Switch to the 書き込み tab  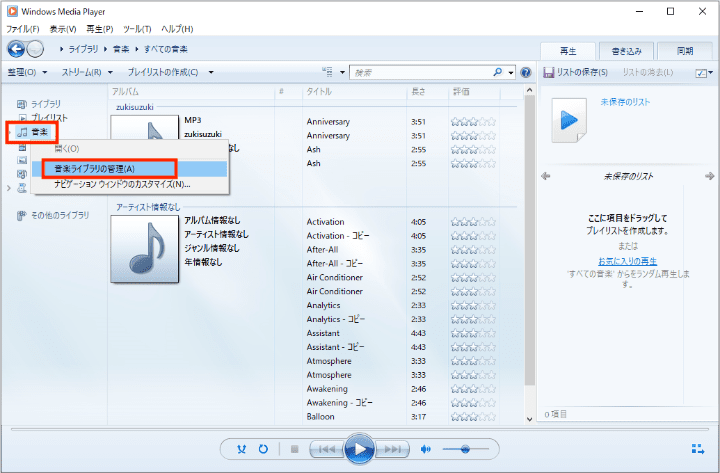point(626,51)
